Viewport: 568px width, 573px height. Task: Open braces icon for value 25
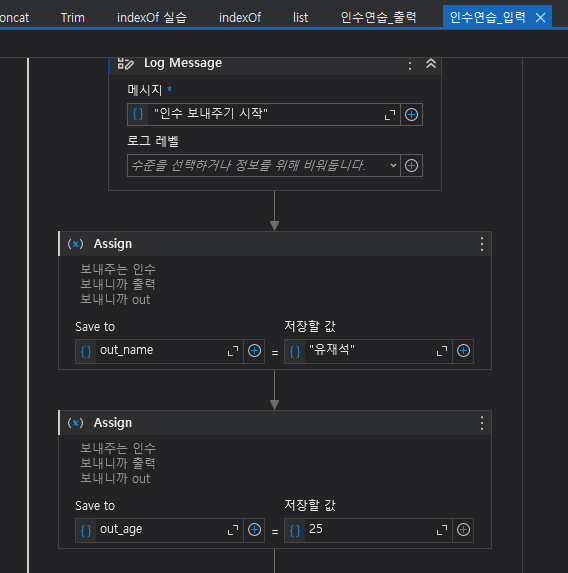coord(295,530)
